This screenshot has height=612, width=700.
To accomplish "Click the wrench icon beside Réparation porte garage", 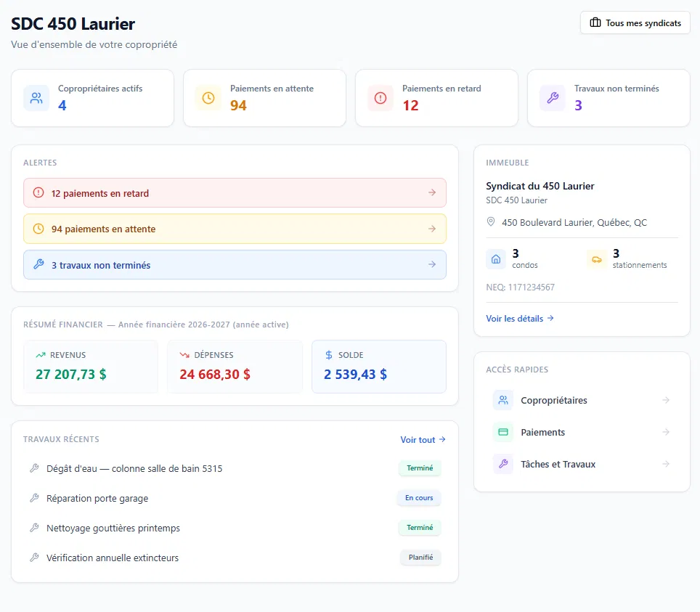I will 34,498.
